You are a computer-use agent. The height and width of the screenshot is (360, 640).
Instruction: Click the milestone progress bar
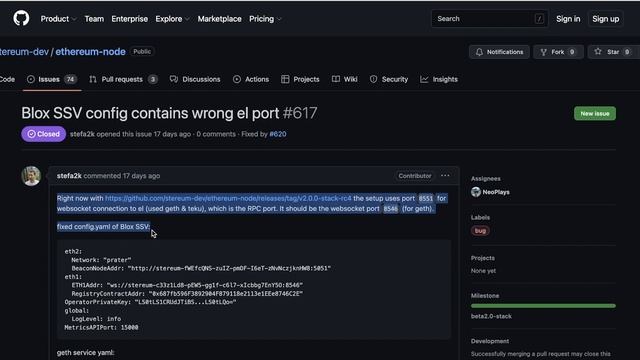(543, 306)
